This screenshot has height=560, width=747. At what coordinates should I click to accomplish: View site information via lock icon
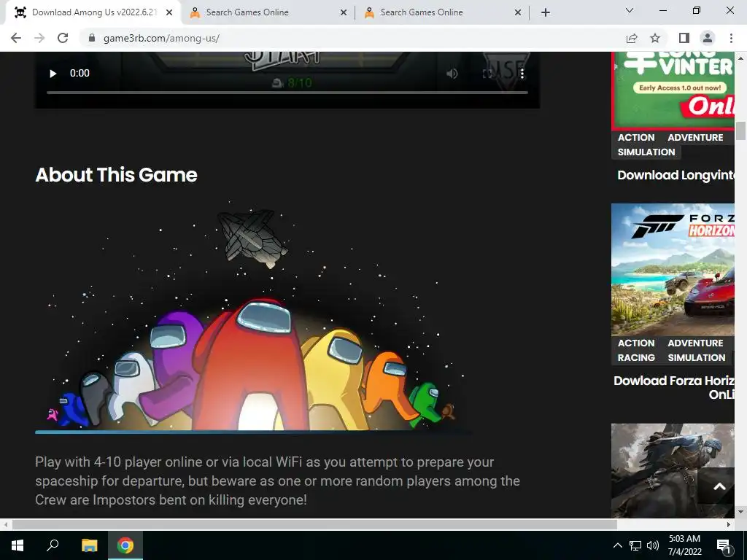[92, 38]
